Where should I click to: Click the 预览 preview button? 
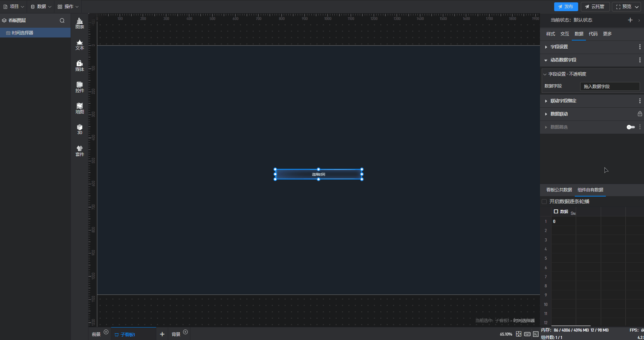click(x=623, y=7)
